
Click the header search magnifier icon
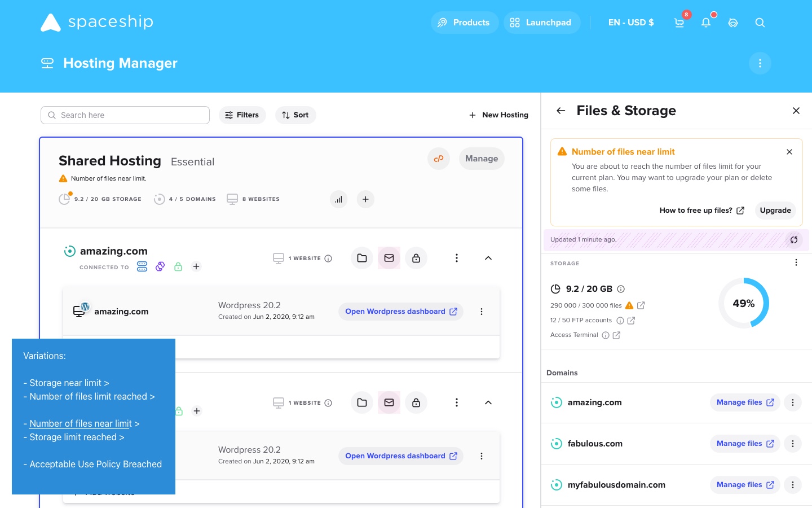[760, 23]
